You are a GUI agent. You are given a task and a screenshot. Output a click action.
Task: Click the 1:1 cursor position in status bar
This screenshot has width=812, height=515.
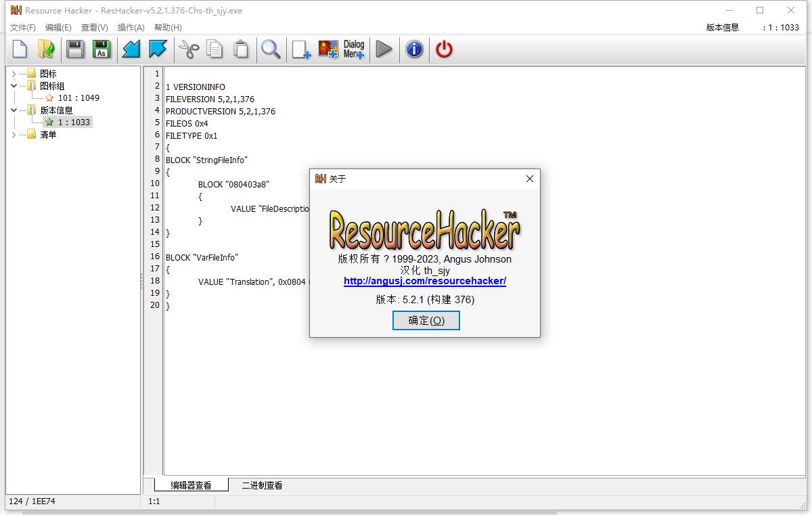tap(154, 501)
